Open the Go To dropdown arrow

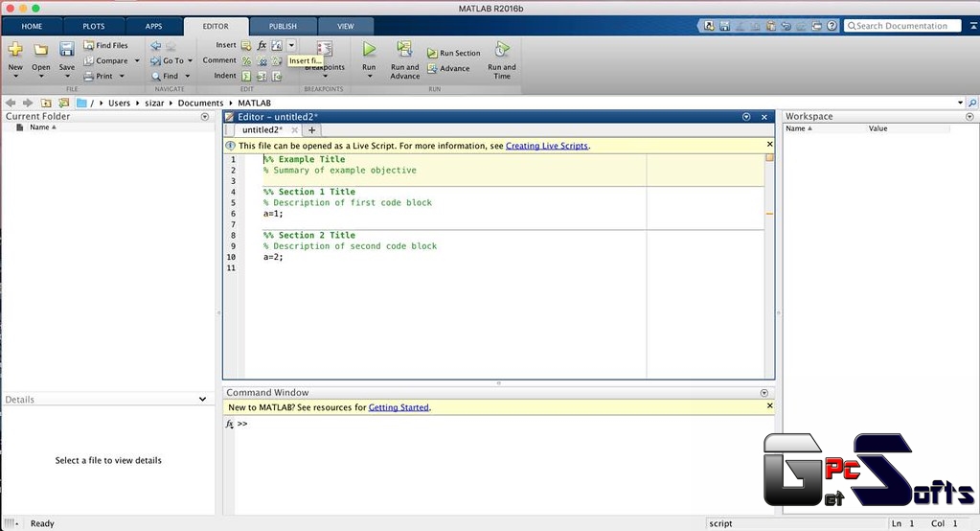[x=190, y=60]
